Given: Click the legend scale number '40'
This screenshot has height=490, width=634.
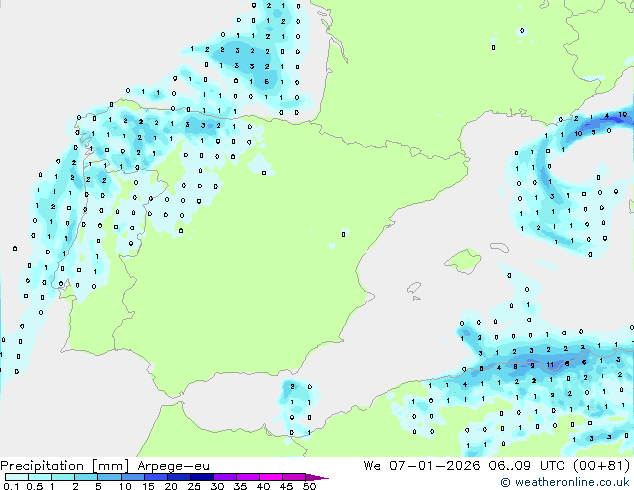Looking at the screenshot, I should [x=263, y=486].
